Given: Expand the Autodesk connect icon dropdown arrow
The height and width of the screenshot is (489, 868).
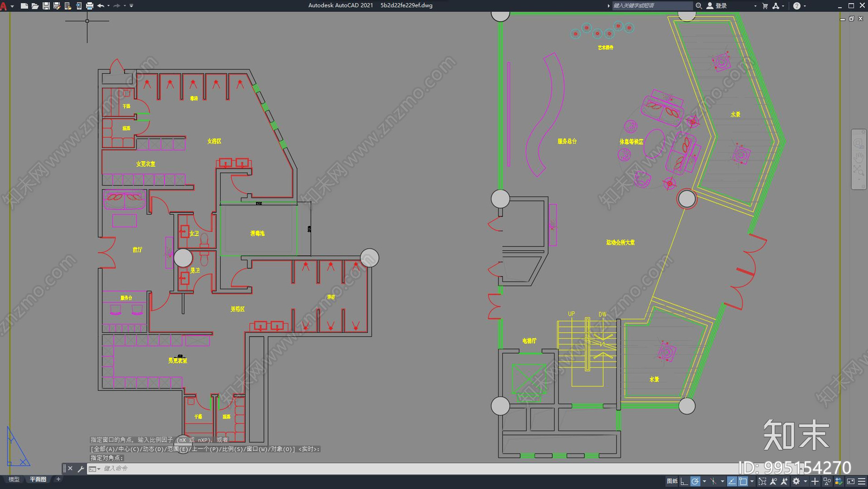Looking at the screenshot, I should pos(783,6).
